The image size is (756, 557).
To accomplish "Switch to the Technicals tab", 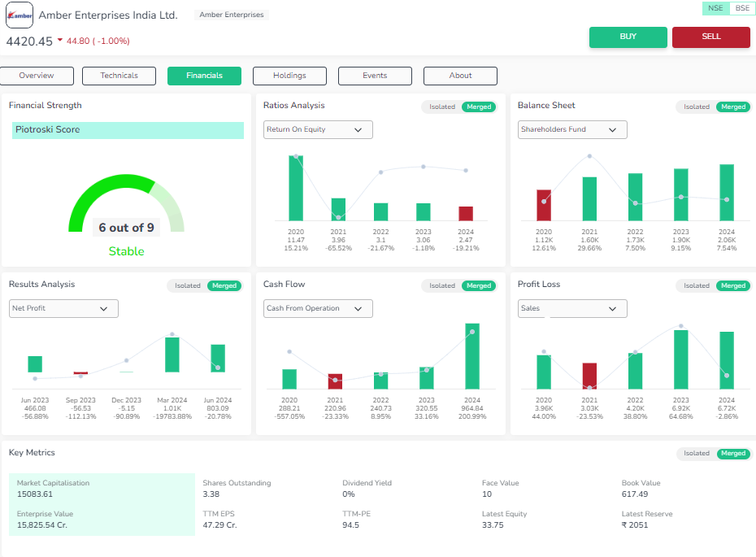I will coord(119,76).
